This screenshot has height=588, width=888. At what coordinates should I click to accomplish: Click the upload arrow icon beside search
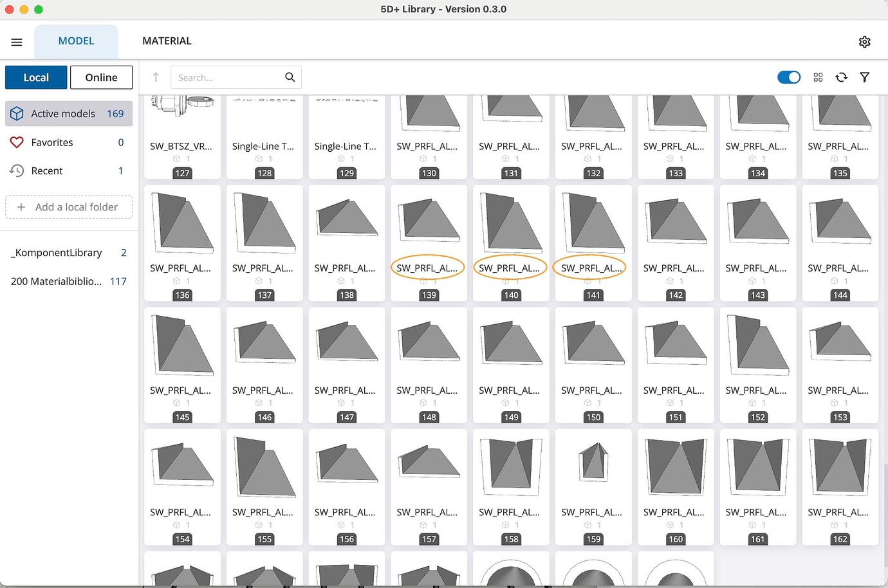click(154, 77)
